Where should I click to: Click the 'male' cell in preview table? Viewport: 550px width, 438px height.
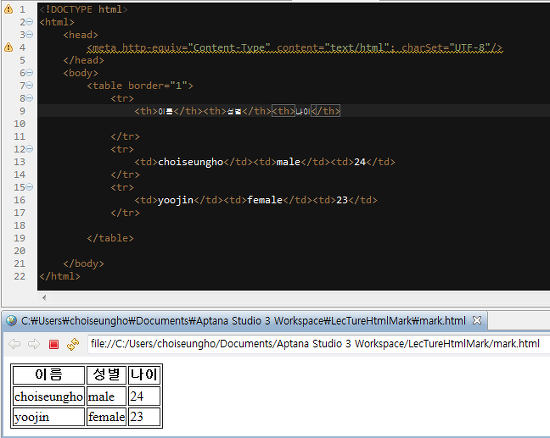106,396
